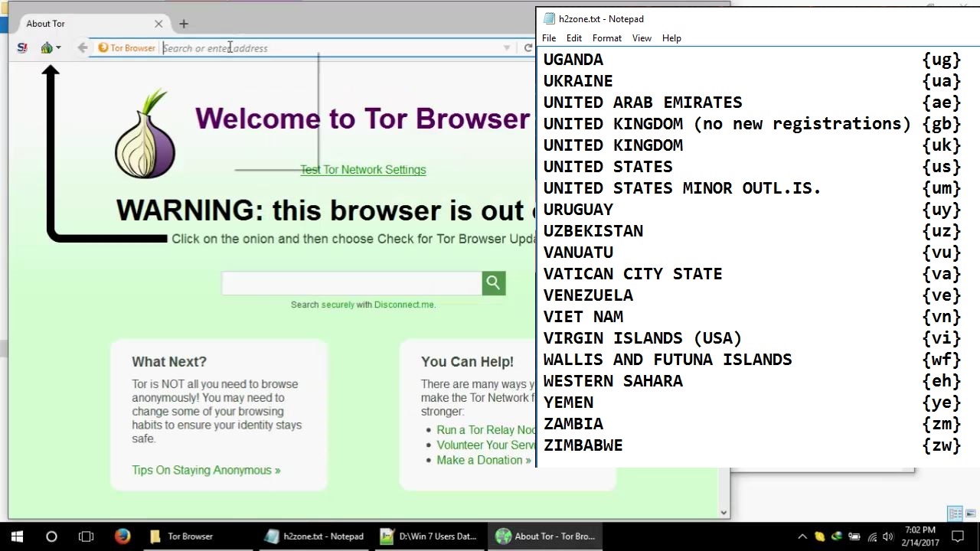980x551 pixels.
Task: Open the Notepad Edit menu
Action: [x=574, y=38]
